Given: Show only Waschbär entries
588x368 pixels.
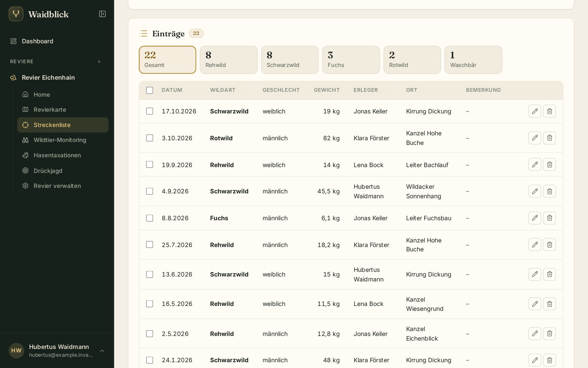Looking at the screenshot, I should pyautogui.click(x=473, y=60).
